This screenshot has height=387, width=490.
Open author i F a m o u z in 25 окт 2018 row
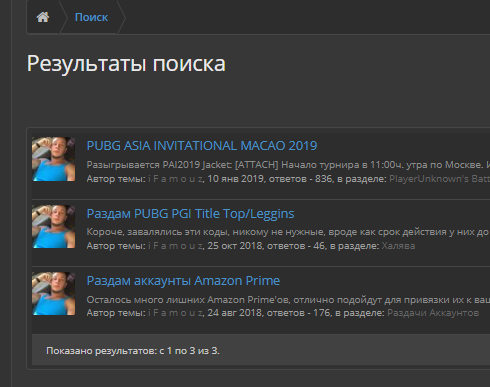(175, 246)
